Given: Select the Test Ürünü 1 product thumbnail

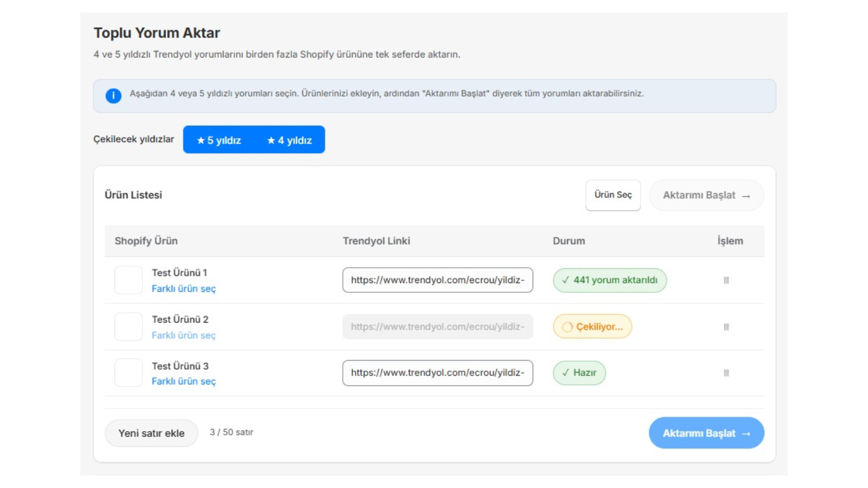Looking at the screenshot, I should coord(129,280).
